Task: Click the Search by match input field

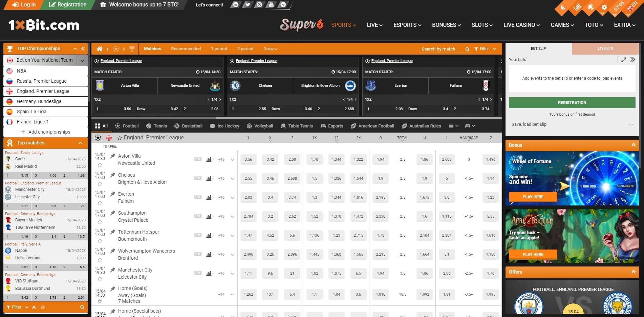Action: click(442, 49)
